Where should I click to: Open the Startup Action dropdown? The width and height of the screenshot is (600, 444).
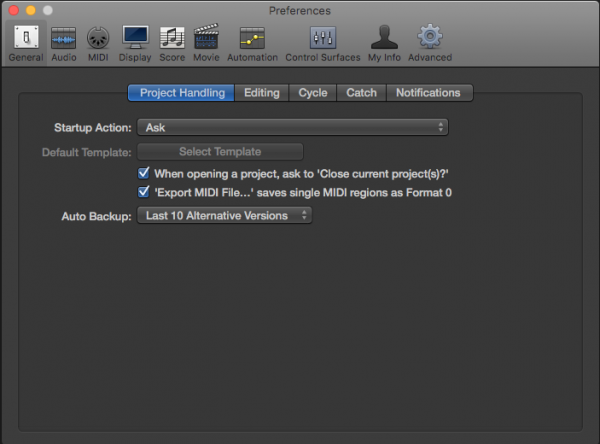(293, 127)
